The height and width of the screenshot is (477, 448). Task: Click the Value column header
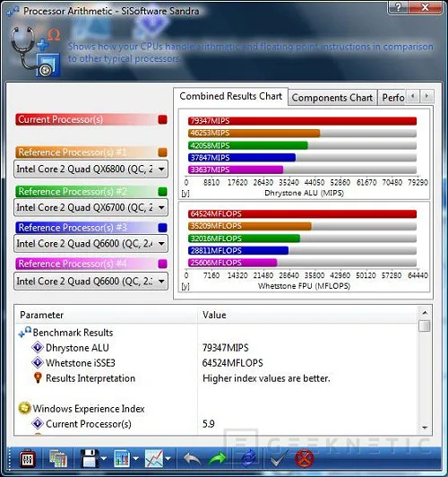(308, 315)
